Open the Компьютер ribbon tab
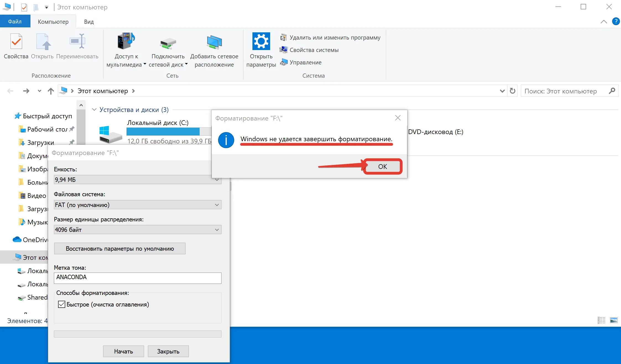621x364 pixels. [x=53, y=21]
